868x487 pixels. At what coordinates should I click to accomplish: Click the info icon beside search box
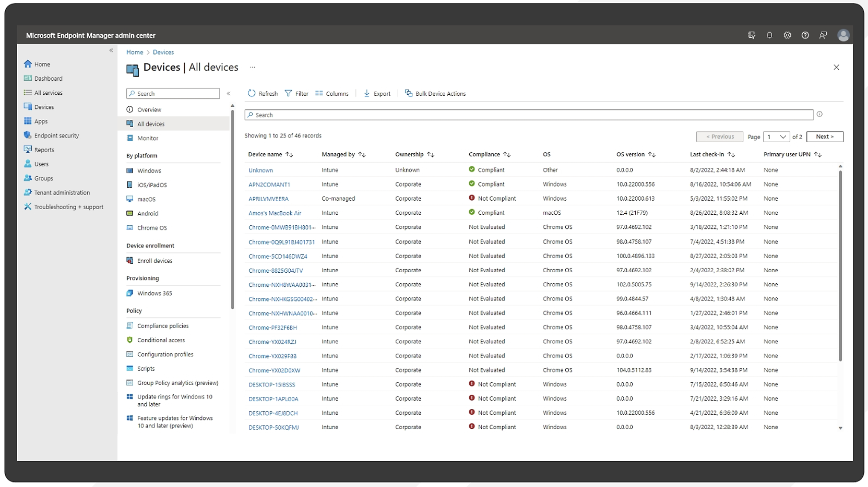820,114
